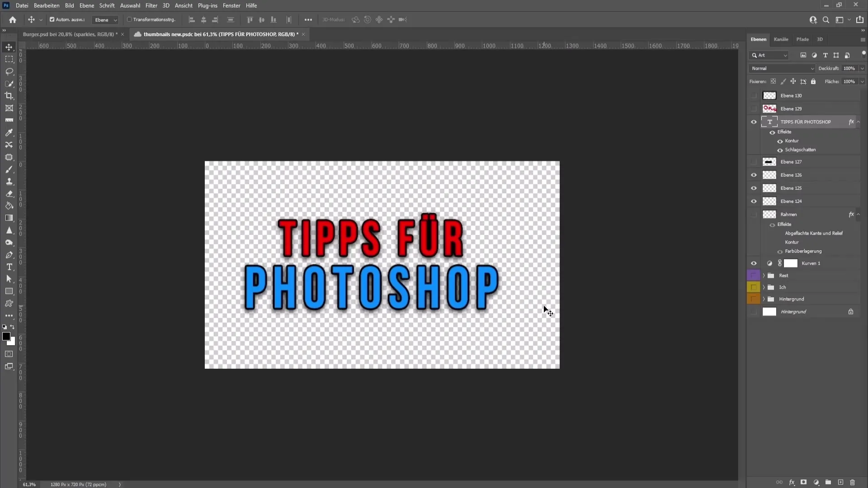
Task: Select the Move tool in toolbar
Action: pyautogui.click(x=9, y=47)
